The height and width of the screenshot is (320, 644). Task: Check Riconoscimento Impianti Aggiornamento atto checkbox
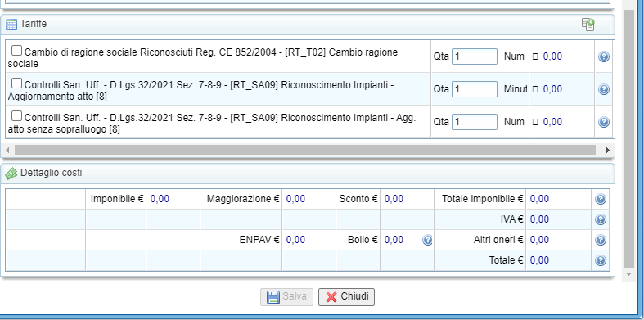(x=16, y=83)
